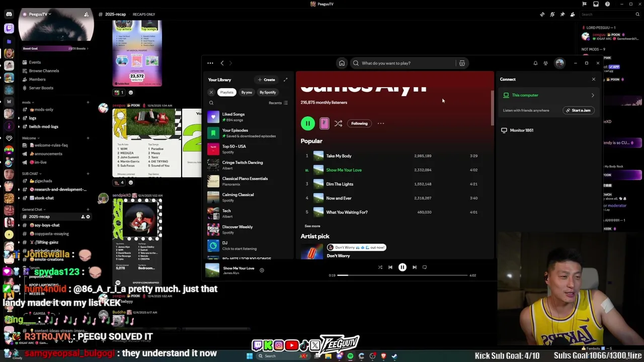Select the By Spotify filter chip

click(x=268, y=92)
